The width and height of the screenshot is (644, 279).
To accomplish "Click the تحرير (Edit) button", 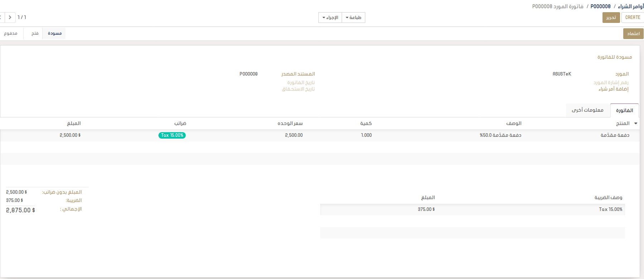I will tap(611, 18).
